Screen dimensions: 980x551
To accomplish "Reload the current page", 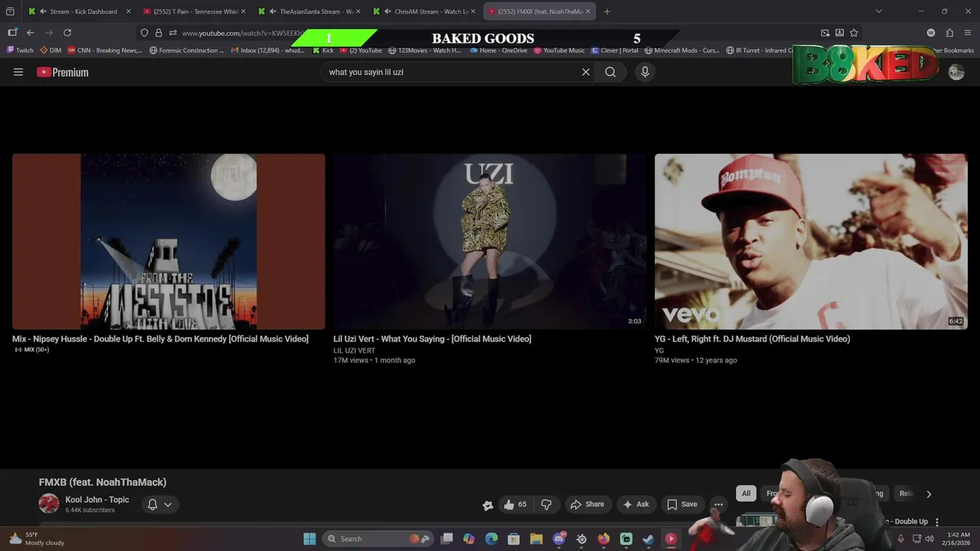I will tap(67, 33).
